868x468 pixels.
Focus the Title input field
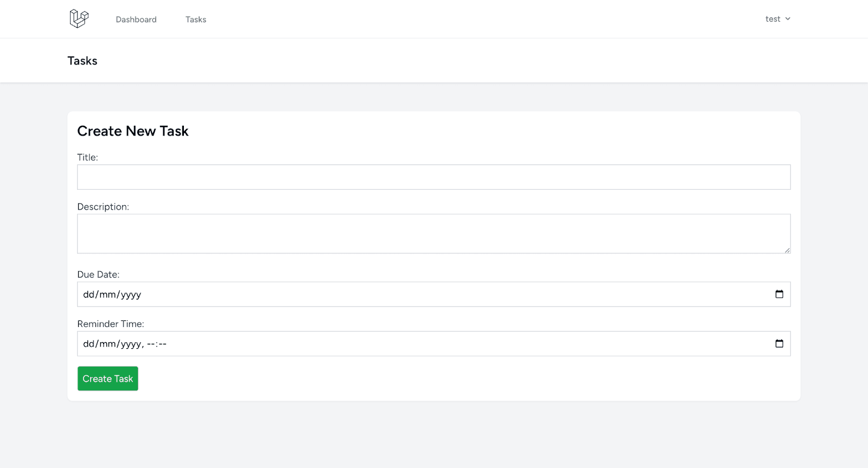[433, 177]
